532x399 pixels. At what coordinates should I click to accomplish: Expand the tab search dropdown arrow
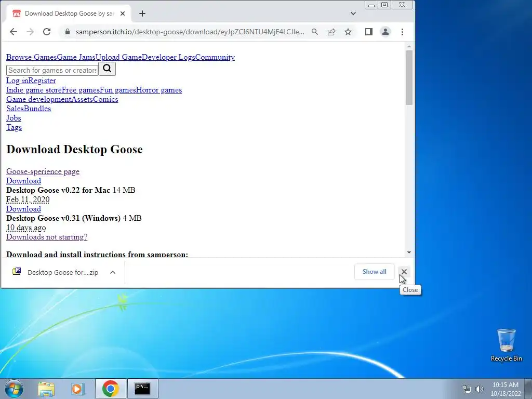[353, 14]
